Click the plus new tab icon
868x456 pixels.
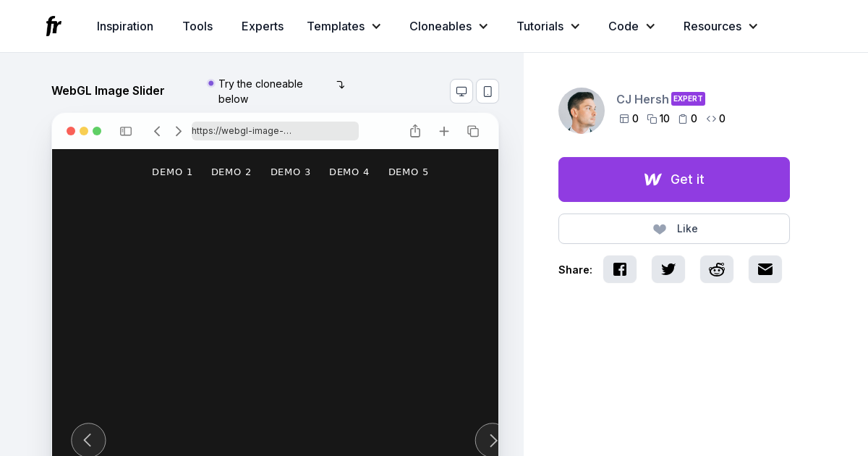click(x=444, y=131)
